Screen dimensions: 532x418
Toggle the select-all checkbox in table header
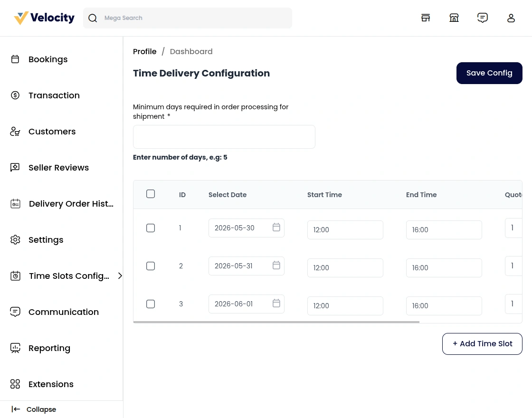(x=151, y=194)
